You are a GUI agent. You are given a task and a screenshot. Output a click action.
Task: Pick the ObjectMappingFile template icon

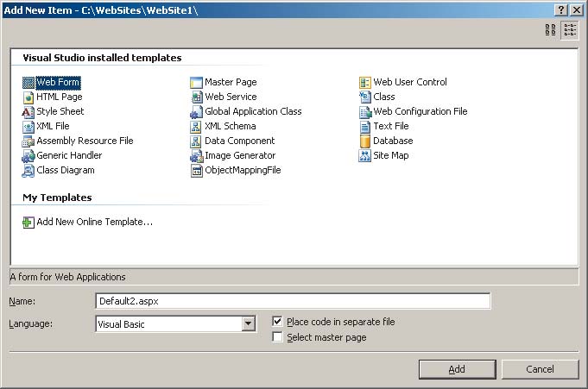(196, 170)
